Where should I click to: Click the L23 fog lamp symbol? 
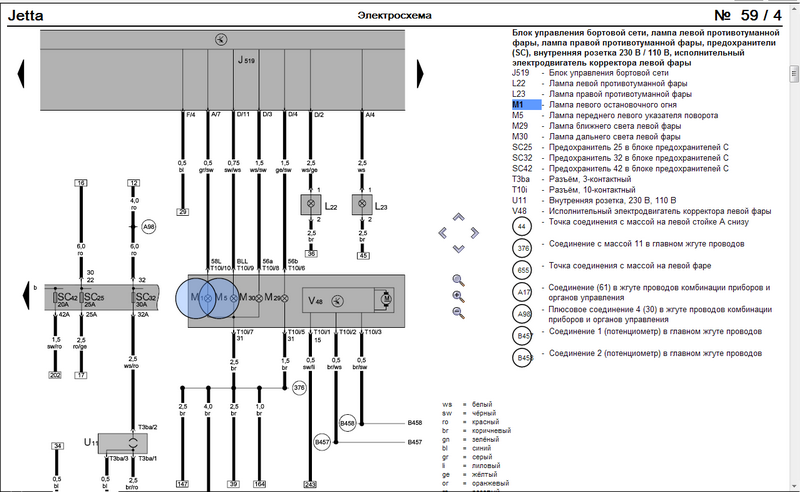click(x=362, y=204)
